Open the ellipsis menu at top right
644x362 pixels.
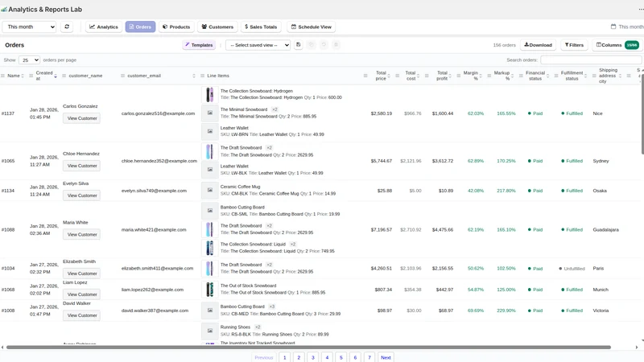click(641, 9)
